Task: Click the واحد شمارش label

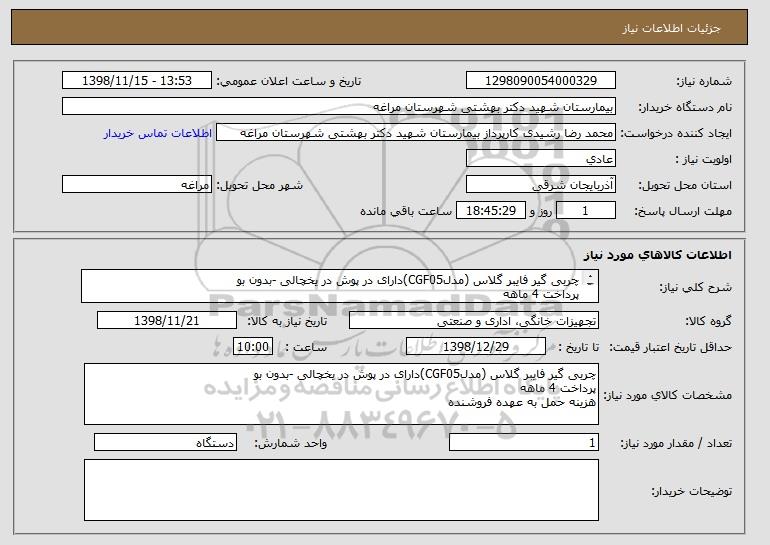Action: (x=290, y=443)
